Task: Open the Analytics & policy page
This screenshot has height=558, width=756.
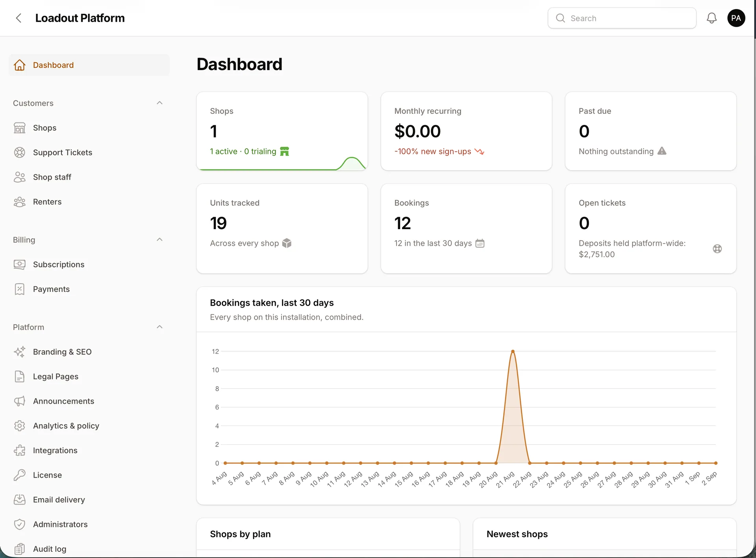Action: pyautogui.click(x=89, y=426)
